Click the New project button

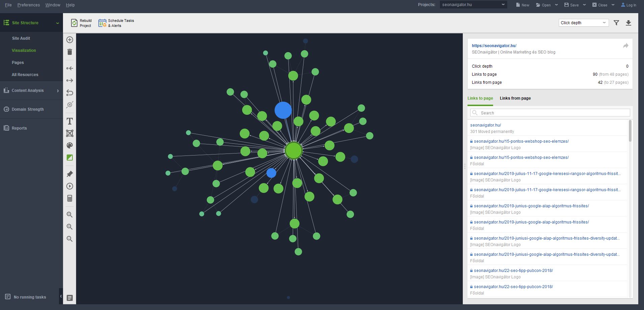pos(523,5)
